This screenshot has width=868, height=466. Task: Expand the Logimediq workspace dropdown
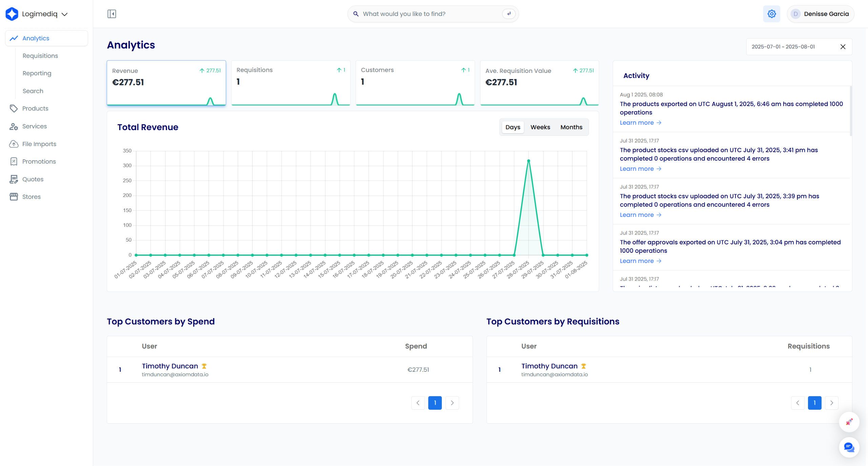pos(64,14)
